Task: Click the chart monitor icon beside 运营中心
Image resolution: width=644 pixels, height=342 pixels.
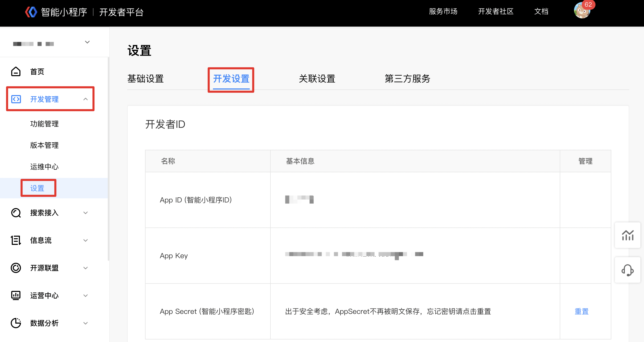Action: (x=16, y=295)
